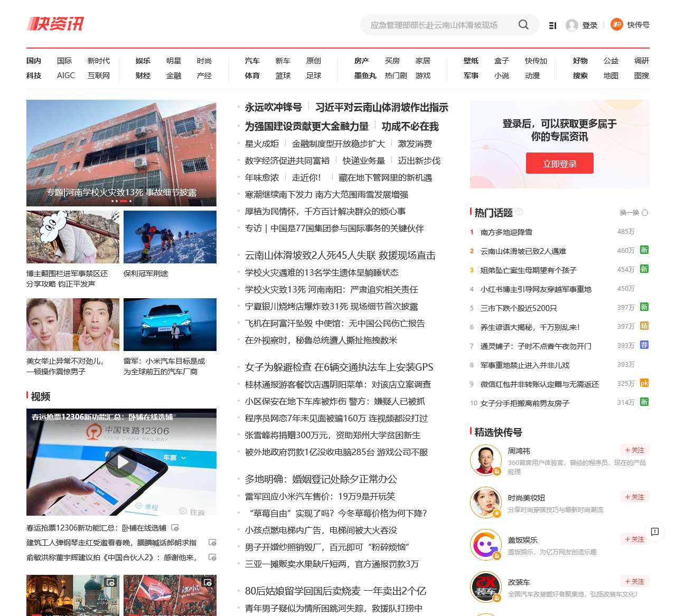Follow the 时尚美妆妞 account
The width and height of the screenshot is (676, 616).
tap(634, 497)
